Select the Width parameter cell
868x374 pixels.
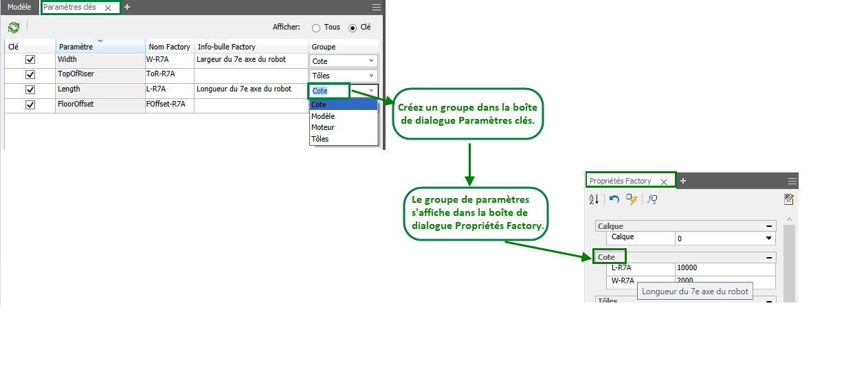[x=100, y=60]
